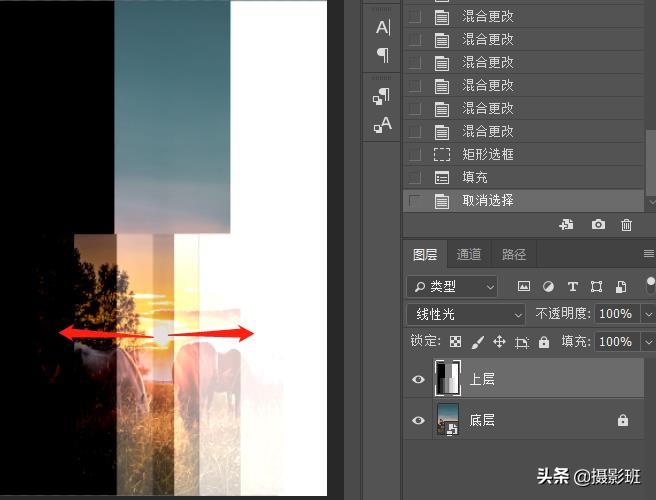Viewport: 656px width, 500px height.
Task: Click the 不透明度 opacity label
Action: coord(563,313)
